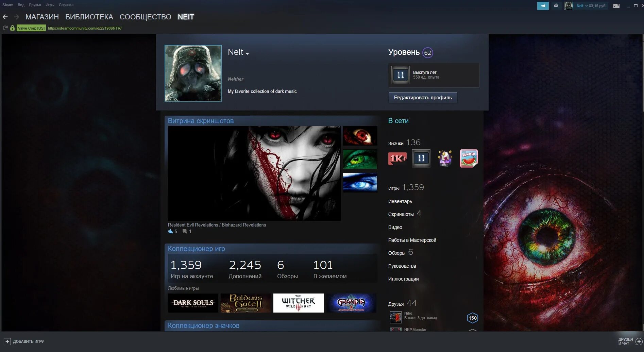This screenshot has height=352, width=644.
Task: Open the Dark Souls favorite game
Action: click(x=193, y=303)
